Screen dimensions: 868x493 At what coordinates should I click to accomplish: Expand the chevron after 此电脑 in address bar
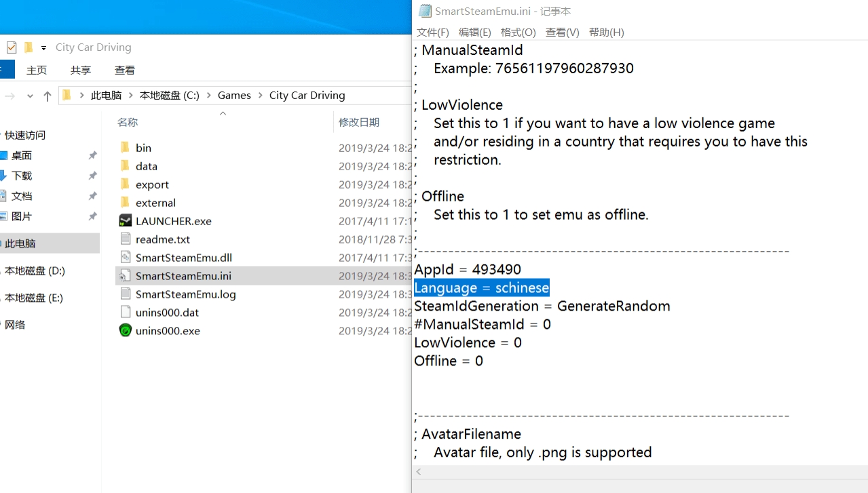[131, 96]
